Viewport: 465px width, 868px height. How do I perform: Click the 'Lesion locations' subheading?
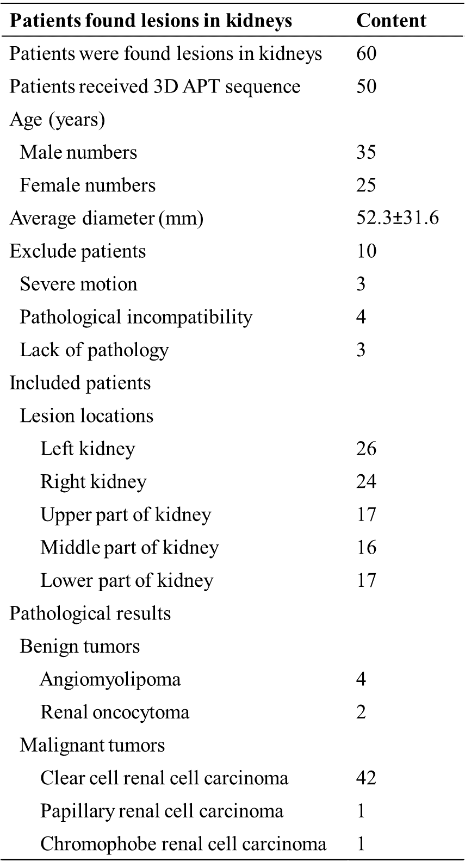[86, 416]
